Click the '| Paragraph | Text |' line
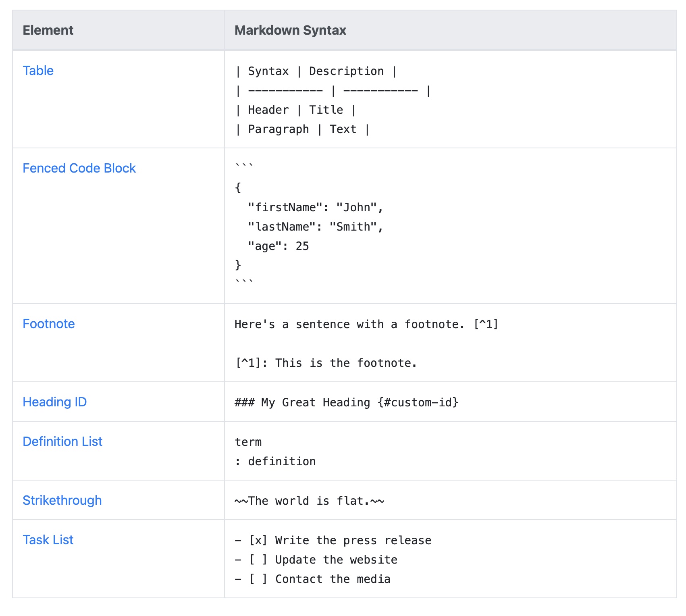Screen dimensions: 686x616 [302, 129]
